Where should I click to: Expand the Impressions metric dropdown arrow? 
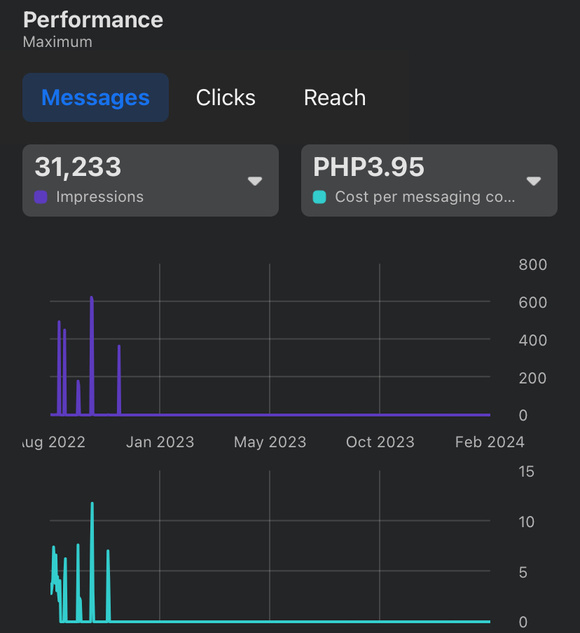(255, 181)
